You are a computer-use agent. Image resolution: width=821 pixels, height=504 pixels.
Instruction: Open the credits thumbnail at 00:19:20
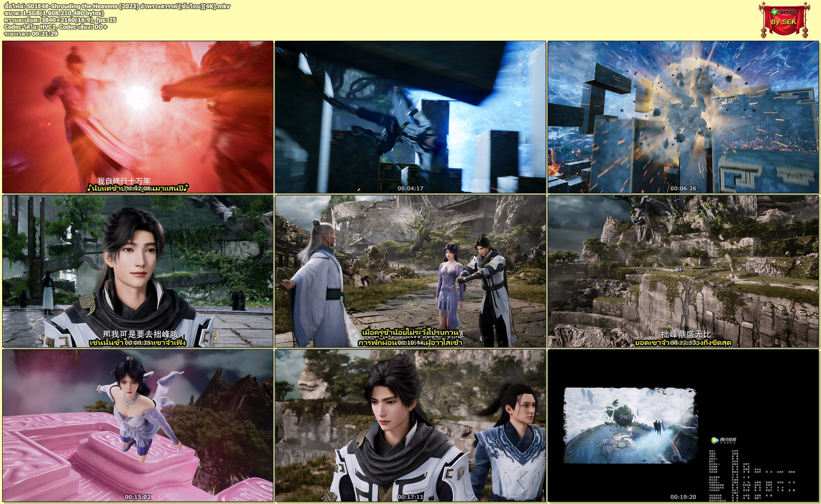tap(683, 426)
